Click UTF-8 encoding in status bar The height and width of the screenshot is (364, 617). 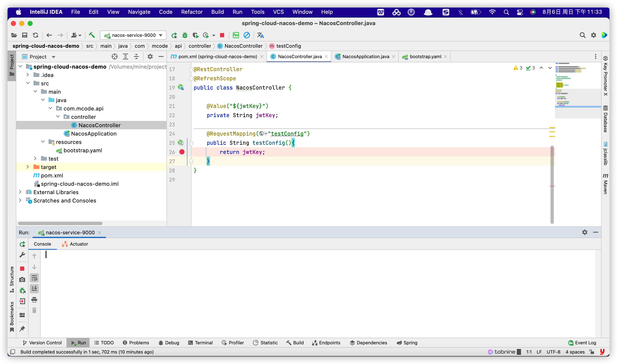coord(553,352)
